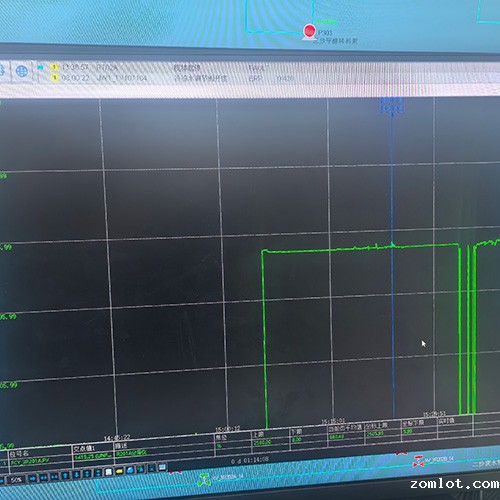
Task: Click the red P303 pump symbol
Action: [x=310, y=31]
